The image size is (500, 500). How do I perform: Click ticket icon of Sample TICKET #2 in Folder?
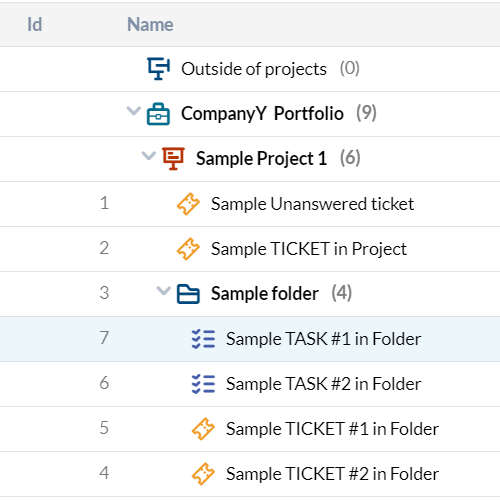203,474
